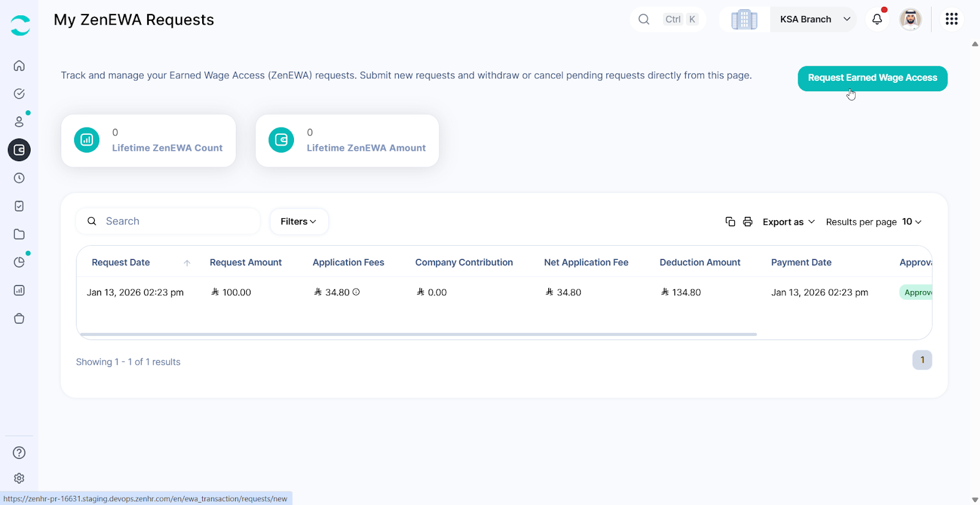Click the Showing 1 - 1 of 1 results text
Viewport: 980px width, 505px height.
(x=128, y=362)
